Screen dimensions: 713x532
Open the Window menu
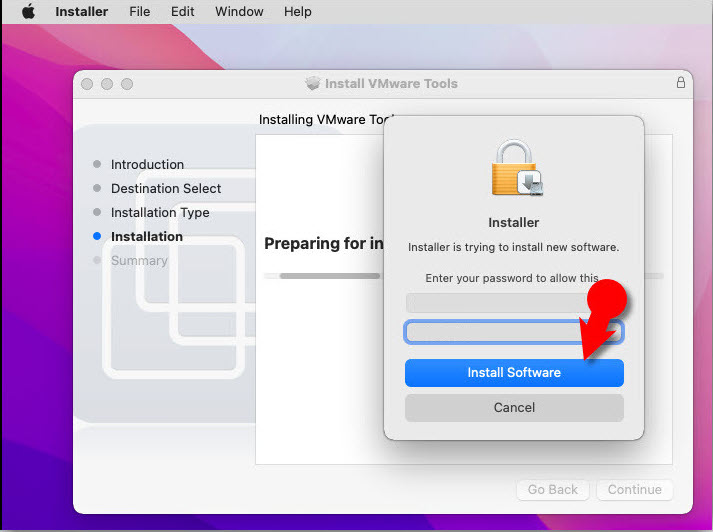240,12
